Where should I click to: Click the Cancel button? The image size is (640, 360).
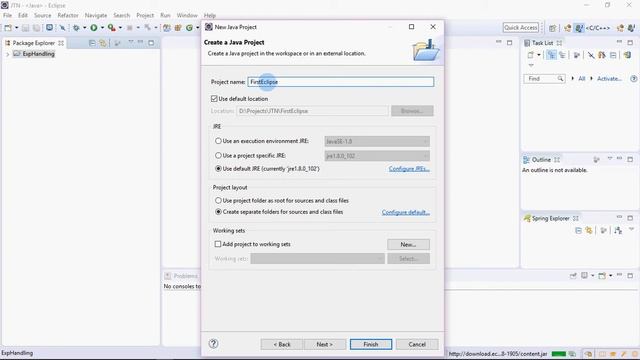[417, 344]
